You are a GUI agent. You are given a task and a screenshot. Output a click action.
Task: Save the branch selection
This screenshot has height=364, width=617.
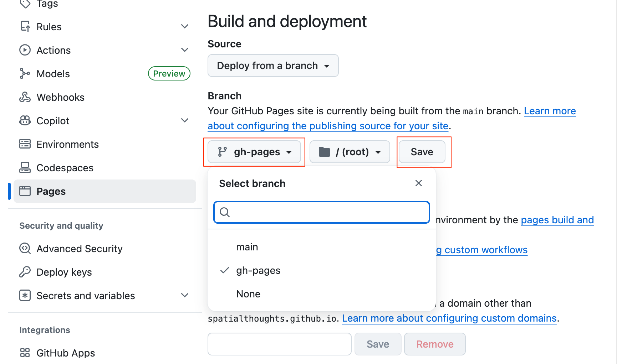(x=422, y=152)
